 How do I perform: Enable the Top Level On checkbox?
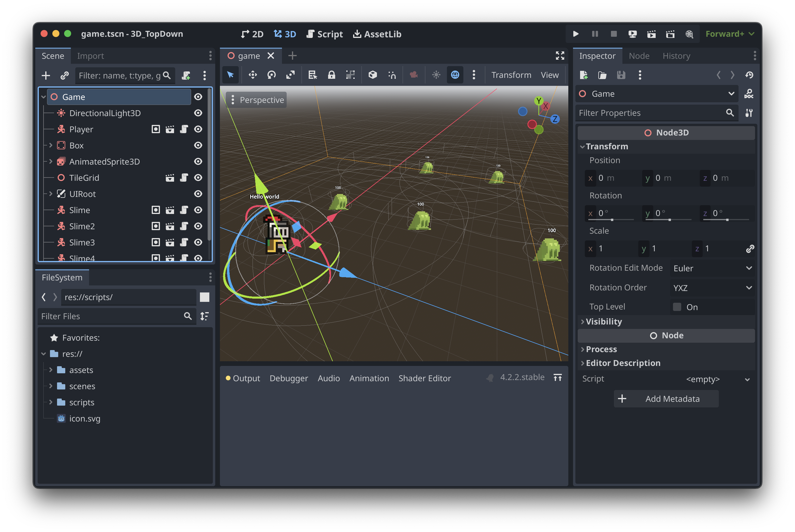pyautogui.click(x=677, y=307)
